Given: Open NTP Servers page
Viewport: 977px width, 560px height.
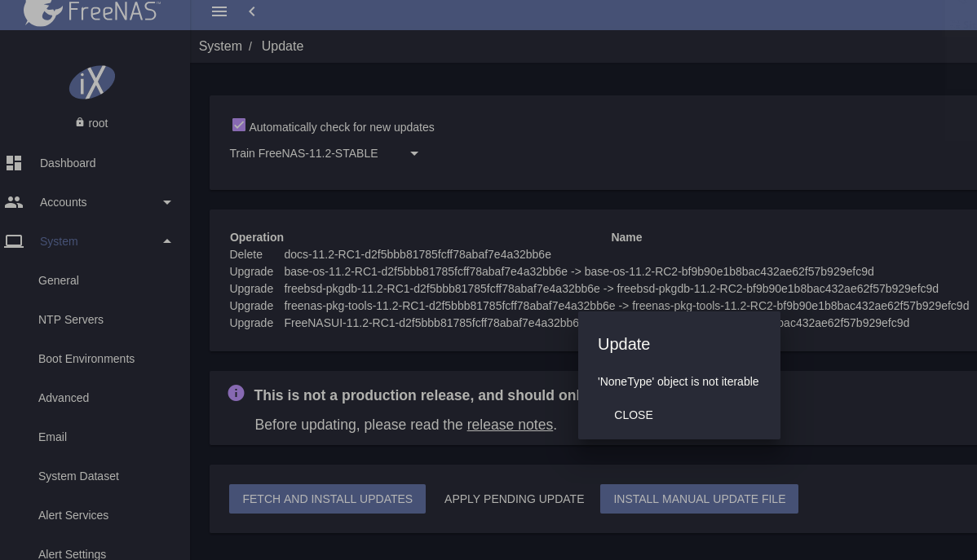Looking at the screenshot, I should click(71, 320).
